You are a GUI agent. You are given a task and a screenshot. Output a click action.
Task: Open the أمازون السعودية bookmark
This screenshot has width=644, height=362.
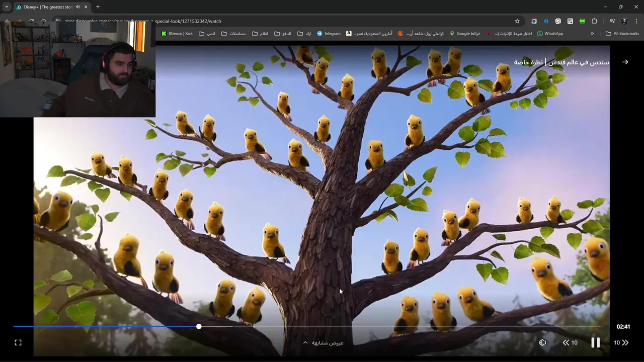point(369,34)
